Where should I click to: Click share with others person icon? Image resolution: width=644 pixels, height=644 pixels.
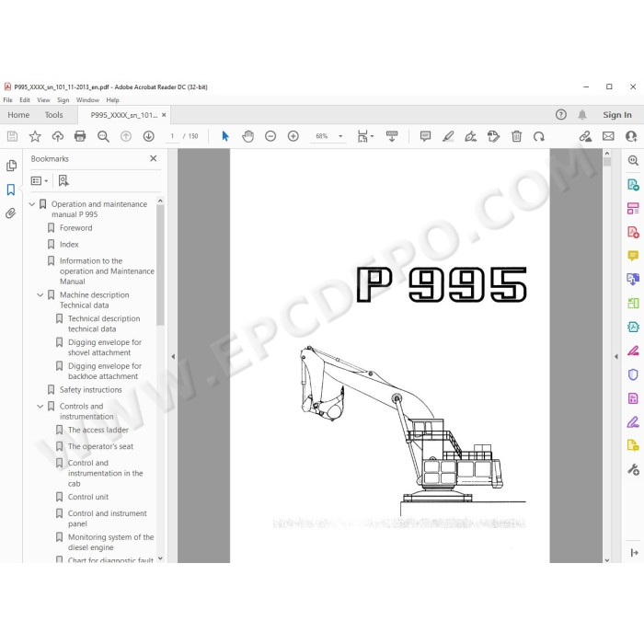tap(631, 136)
